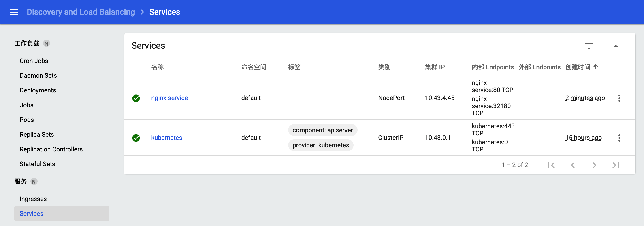Click the Discovery and Load Balancing breadcrumb
The image size is (644, 226).
pyautogui.click(x=81, y=12)
